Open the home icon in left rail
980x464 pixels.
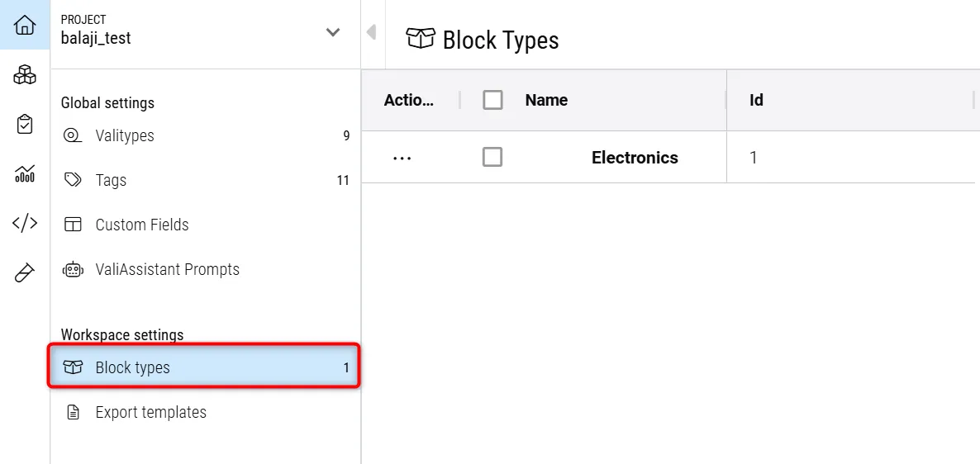(x=25, y=26)
